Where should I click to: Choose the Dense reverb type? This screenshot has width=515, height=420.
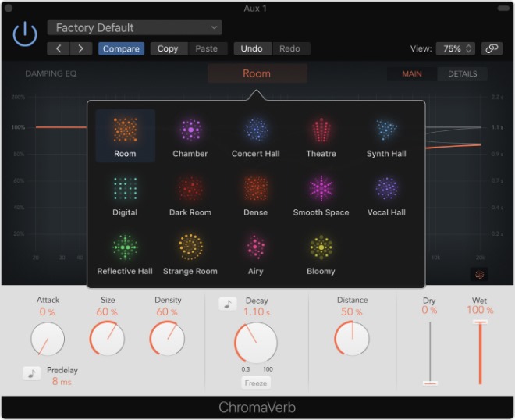coord(256,188)
